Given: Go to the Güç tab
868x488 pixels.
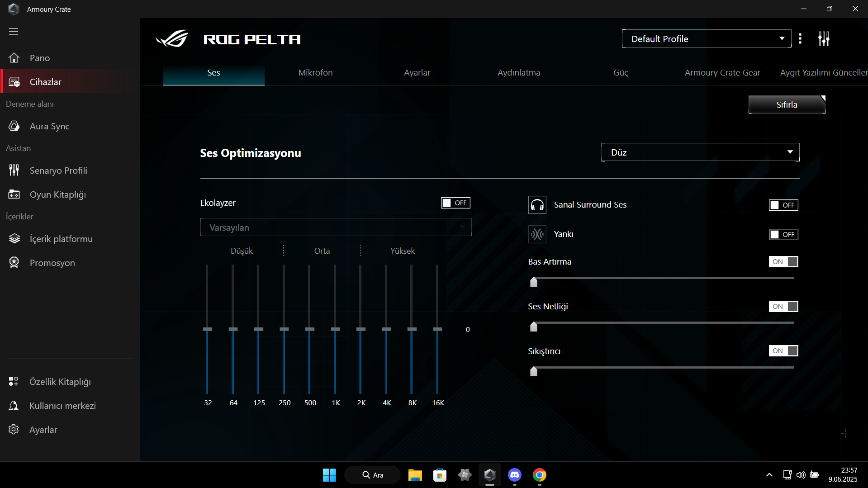Looking at the screenshot, I should 621,73.
